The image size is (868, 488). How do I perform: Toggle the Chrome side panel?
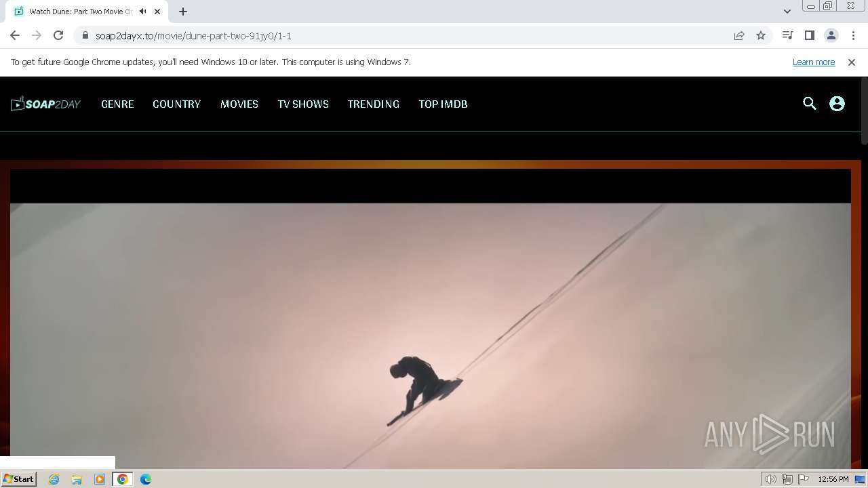tap(810, 35)
